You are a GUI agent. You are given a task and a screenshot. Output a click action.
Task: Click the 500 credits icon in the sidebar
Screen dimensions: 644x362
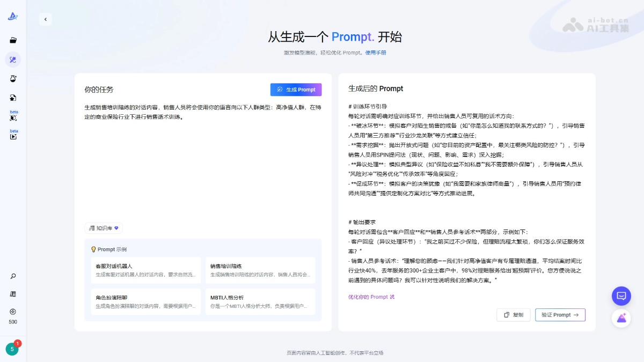point(13,312)
